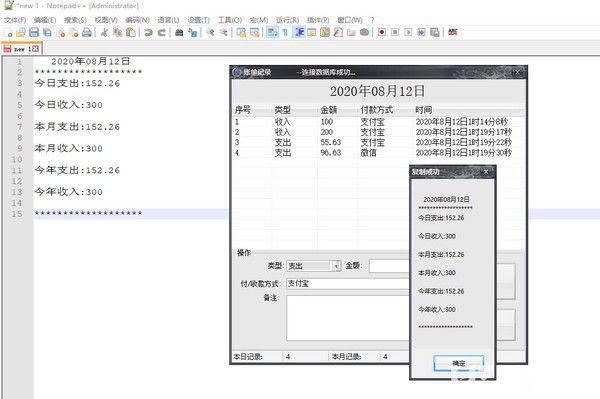Click the 金额 input field
Viewport: 600px width, 399px height.
[x=389, y=266]
